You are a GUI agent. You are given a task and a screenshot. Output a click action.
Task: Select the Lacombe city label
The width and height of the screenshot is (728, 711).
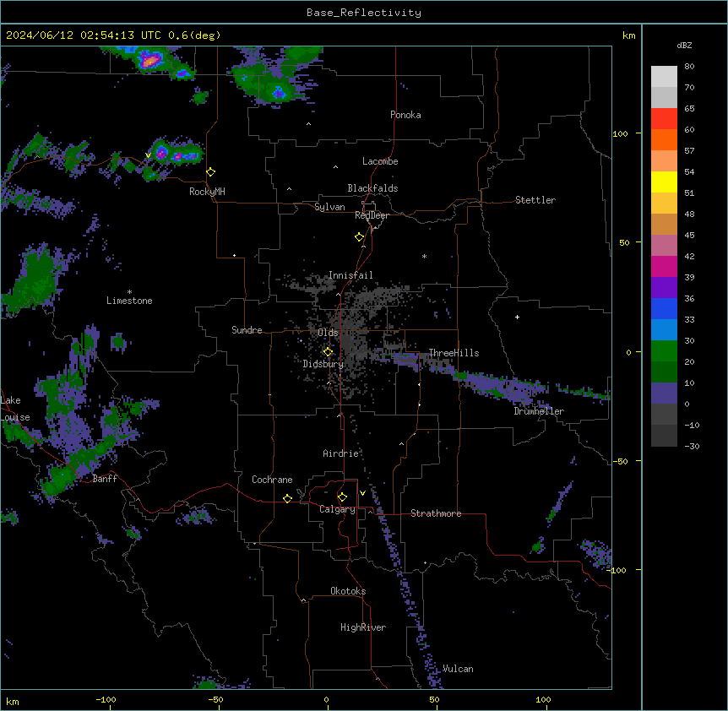(x=380, y=161)
